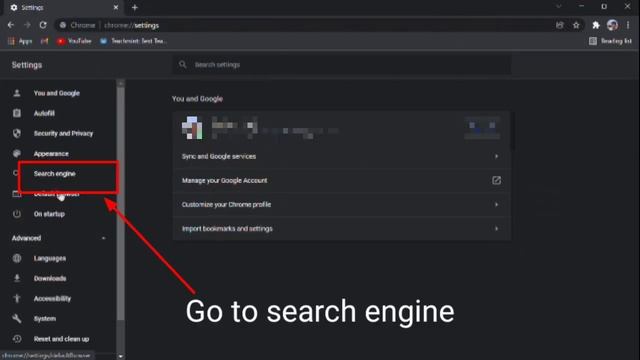The width and height of the screenshot is (640, 360).
Task: Open the Reading list button
Action: pos(610,41)
